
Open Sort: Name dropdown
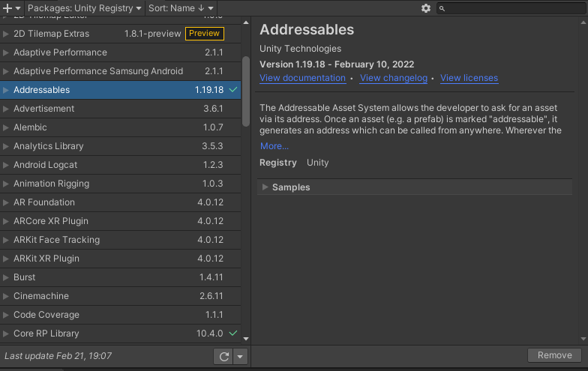click(181, 7)
